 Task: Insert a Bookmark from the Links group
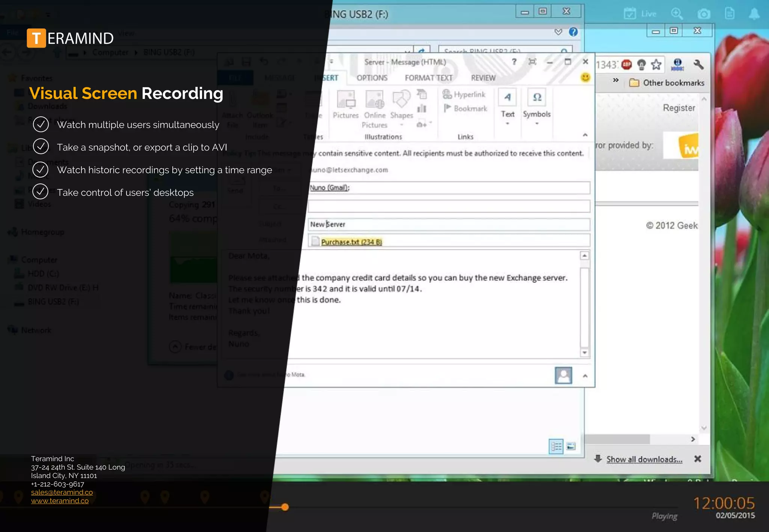pos(465,108)
